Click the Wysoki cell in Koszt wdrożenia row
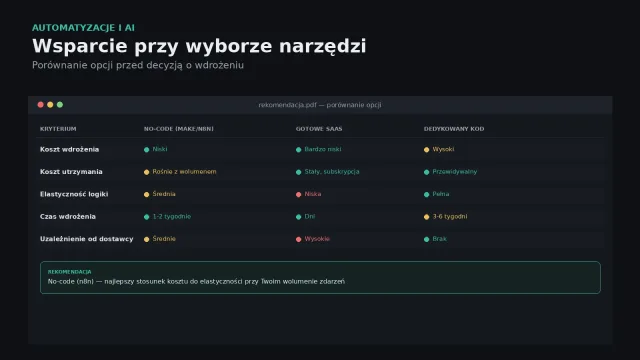The height and width of the screenshot is (360, 640). pos(443,149)
